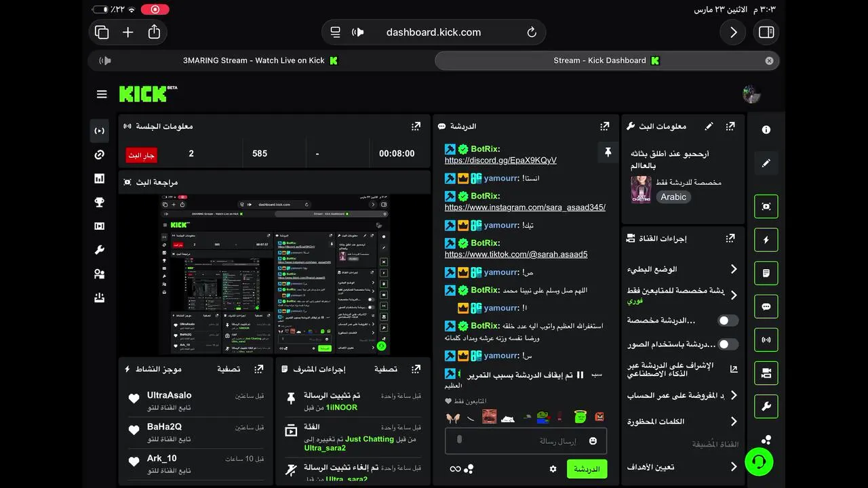Open the discord.gg link in chat
This screenshot has width=868, height=488.
500,161
